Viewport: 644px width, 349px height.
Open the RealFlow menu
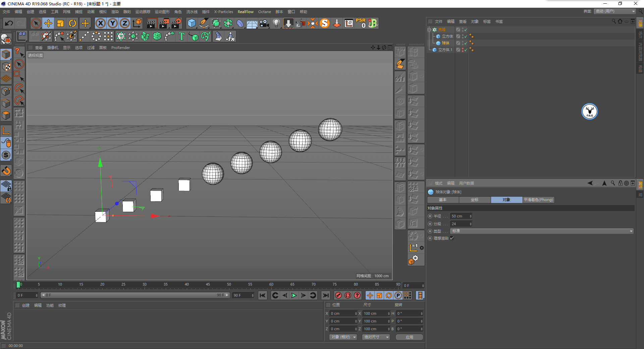point(246,12)
